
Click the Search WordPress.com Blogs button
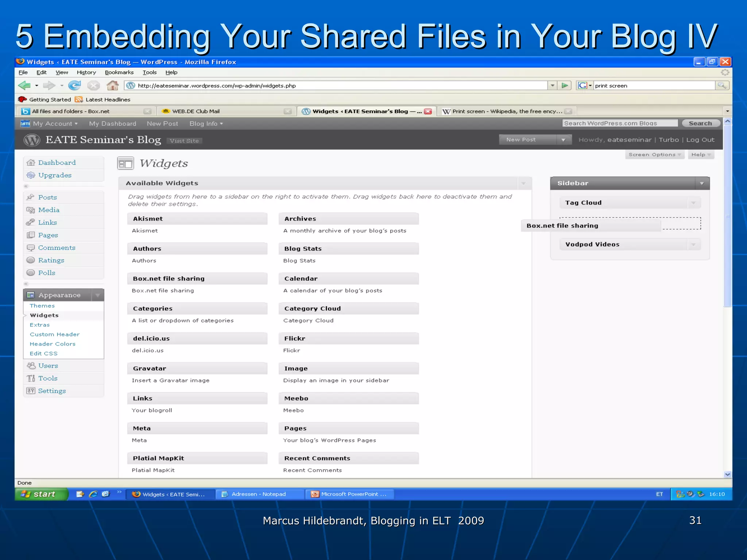(x=700, y=123)
